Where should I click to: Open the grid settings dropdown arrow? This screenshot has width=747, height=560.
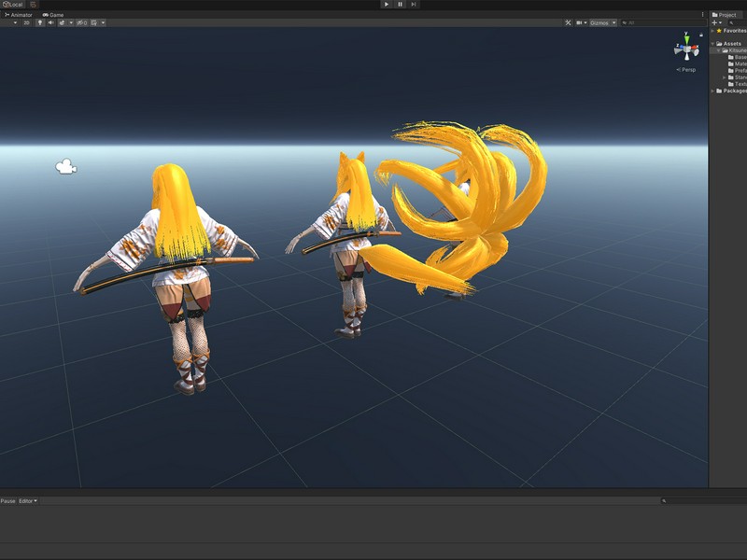pos(103,22)
